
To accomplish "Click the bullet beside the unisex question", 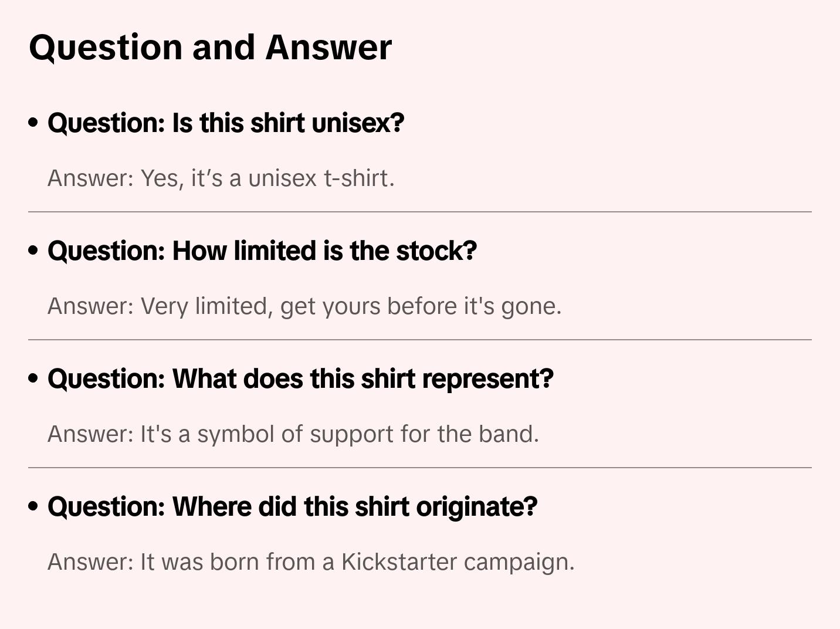I will pos(33,123).
